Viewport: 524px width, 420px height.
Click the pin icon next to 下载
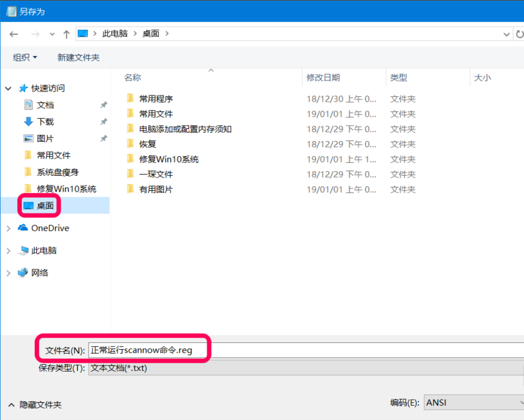click(104, 121)
